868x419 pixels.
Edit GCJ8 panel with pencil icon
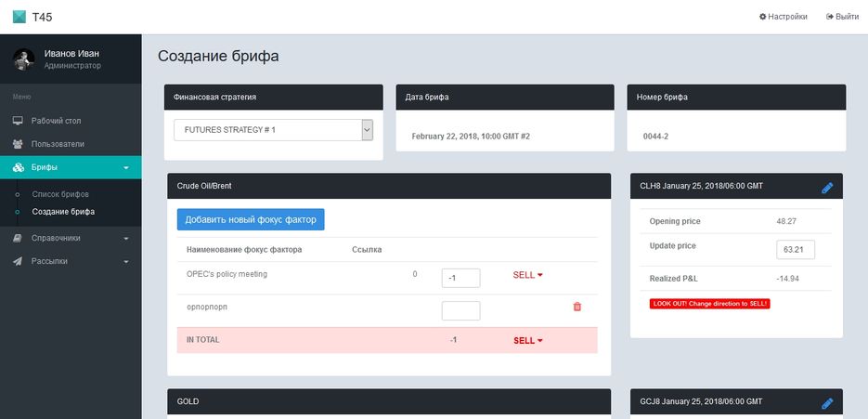click(x=827, y=403)
